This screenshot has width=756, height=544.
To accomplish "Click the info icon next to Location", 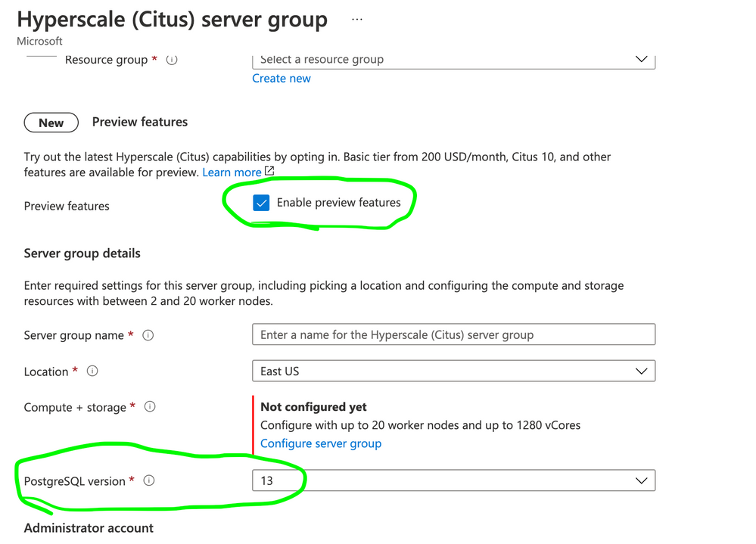I will point(92,371).
